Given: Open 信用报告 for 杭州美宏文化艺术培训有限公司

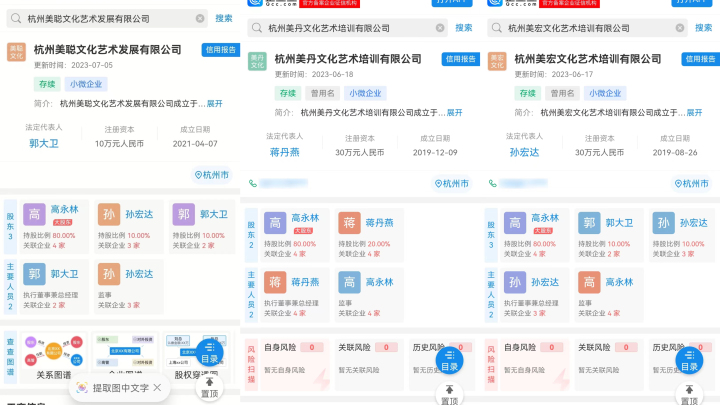Looking at the screenshot, I should [x=700, y=59].
